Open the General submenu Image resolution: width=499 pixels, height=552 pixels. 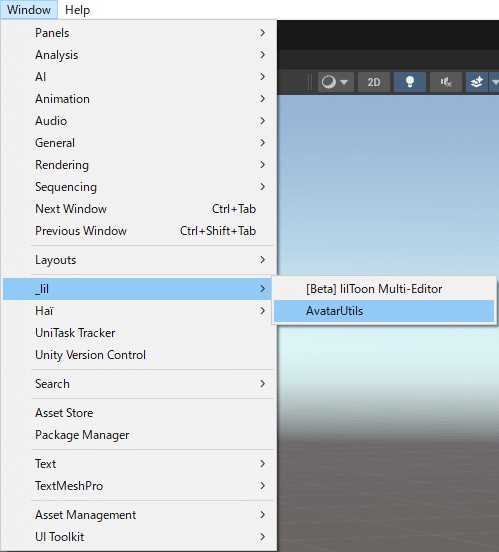coord(139,143)
